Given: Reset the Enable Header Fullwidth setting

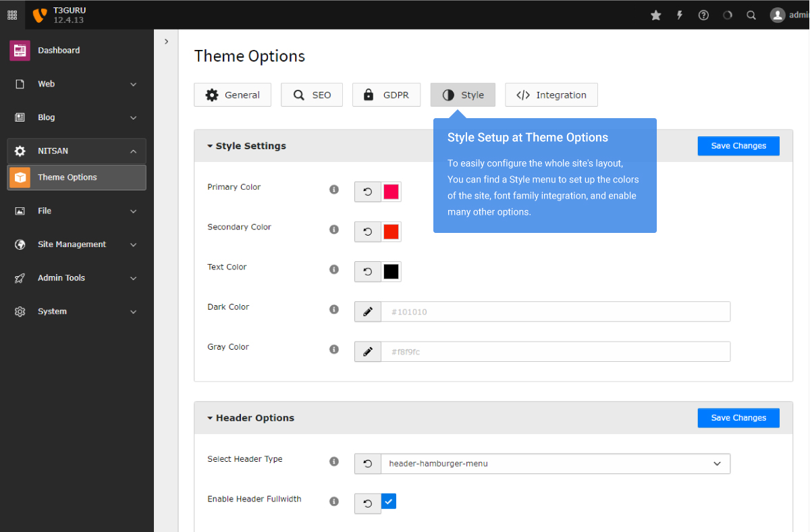Looking at the screenshot, I should [367, 501].
